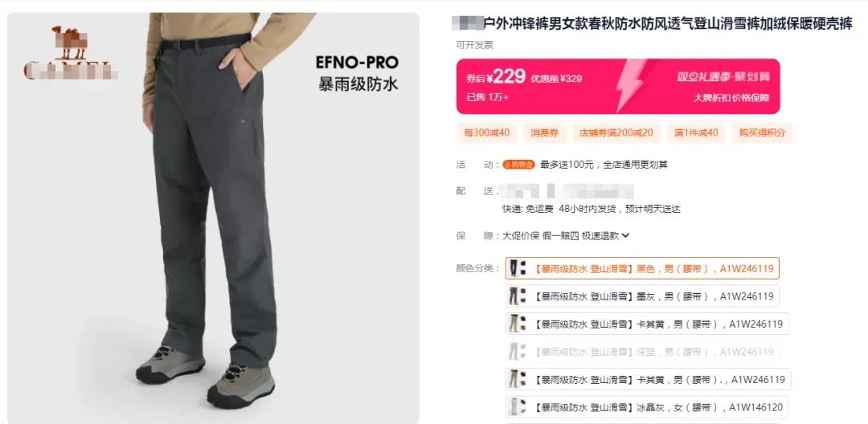
Task: Click the orange 购物金 badge icon
Action: [x=519, y=164]
